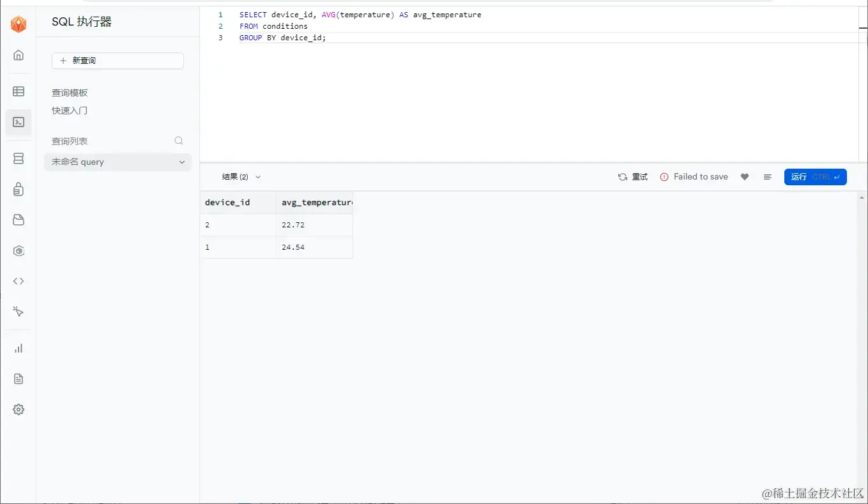This screenshot has width=868, height=504.
Task: Click the cell with value 24.54
Action: pyautogui.click(x=315, y=247)
